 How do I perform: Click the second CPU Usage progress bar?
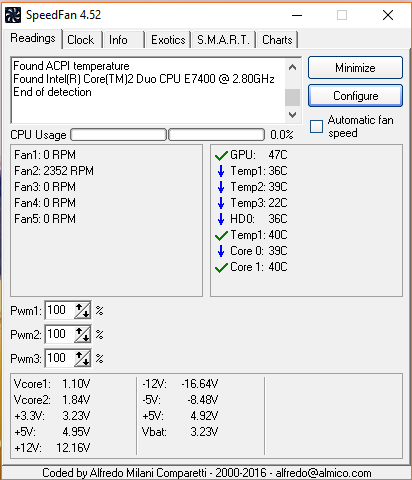pos(216,135)
